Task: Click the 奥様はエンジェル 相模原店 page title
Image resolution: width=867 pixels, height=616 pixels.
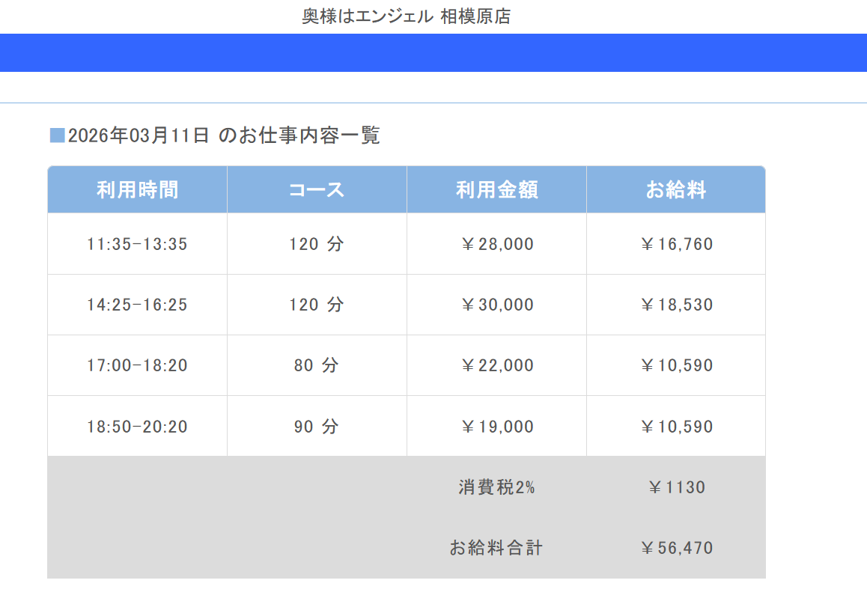Action: 406,16
